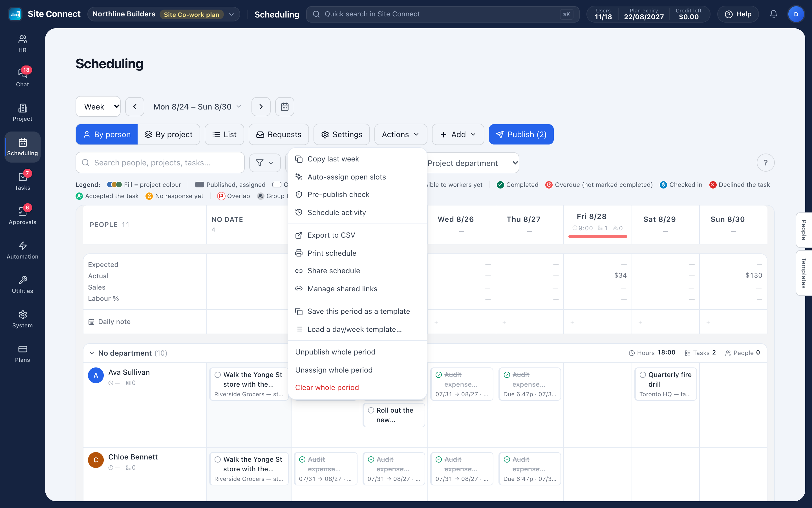Image resolution: width=812 pixels, height=508 pixels.
Task: Open the Northline Builders workspace switcher
Action: pos(164,14)
